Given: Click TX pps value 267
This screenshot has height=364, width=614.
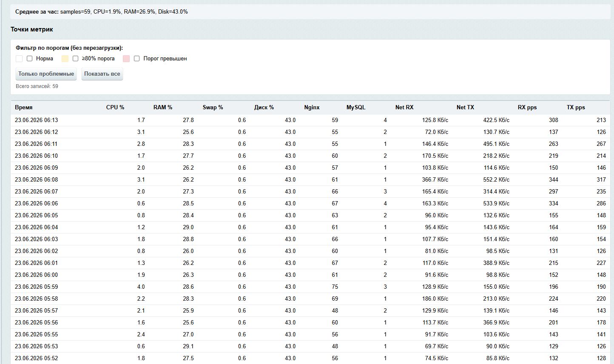Looking at the screenshot, I should point(601,144).
